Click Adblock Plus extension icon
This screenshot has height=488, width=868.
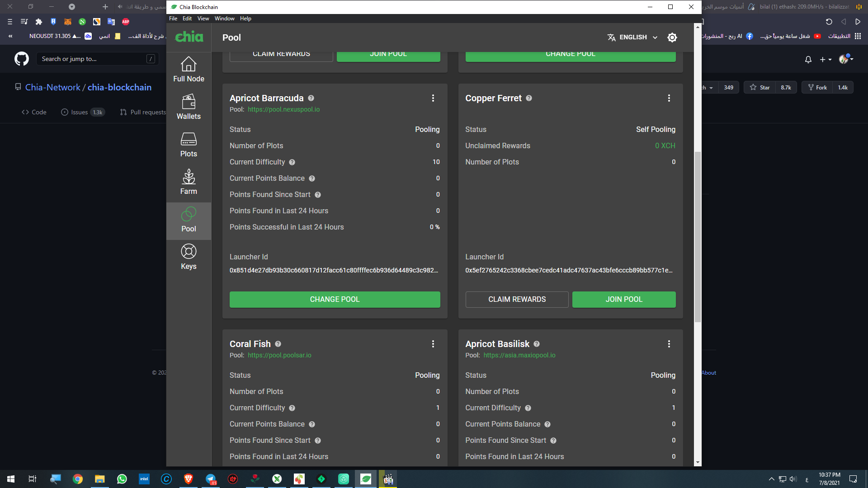pos(126,22)
